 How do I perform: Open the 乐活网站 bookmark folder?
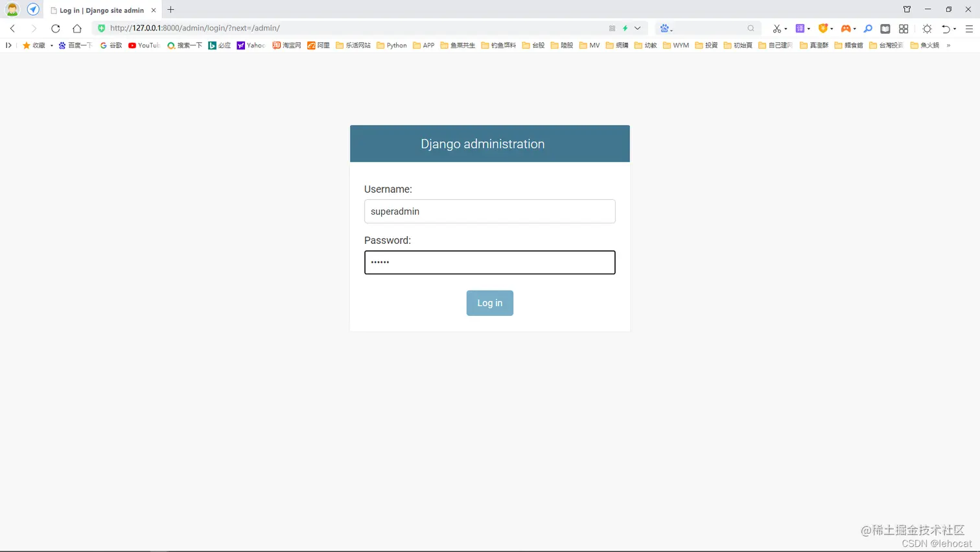(x=353, y=45)
